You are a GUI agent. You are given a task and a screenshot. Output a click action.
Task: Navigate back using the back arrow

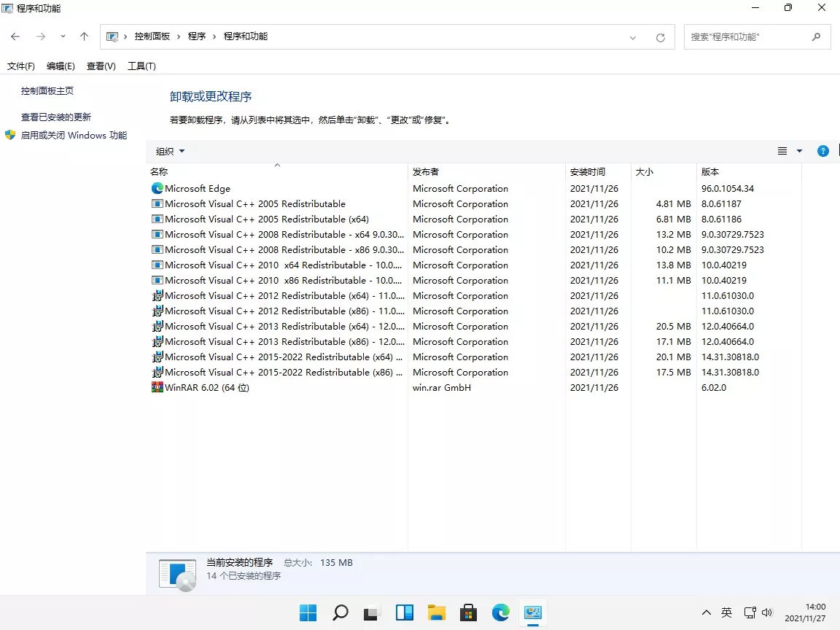click(x=15, y=36)
